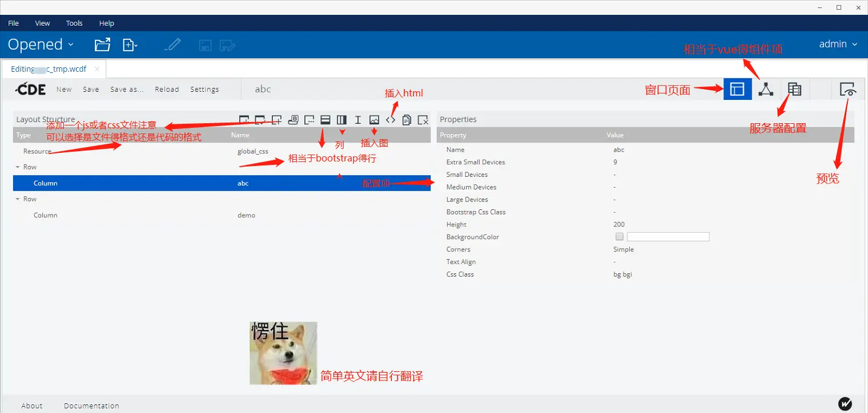Click the Add Image icon
The image size is (868, 413).
tap(374, 120)
